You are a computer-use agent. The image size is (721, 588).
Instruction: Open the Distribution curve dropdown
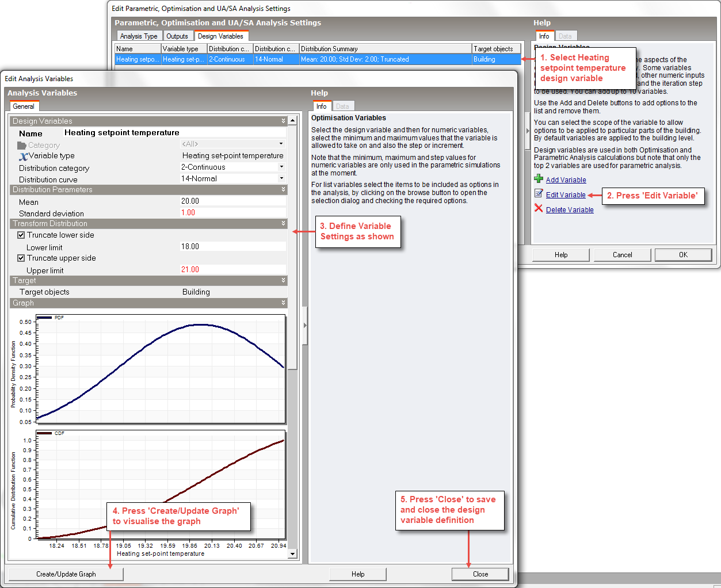click(x=281, y=178)
